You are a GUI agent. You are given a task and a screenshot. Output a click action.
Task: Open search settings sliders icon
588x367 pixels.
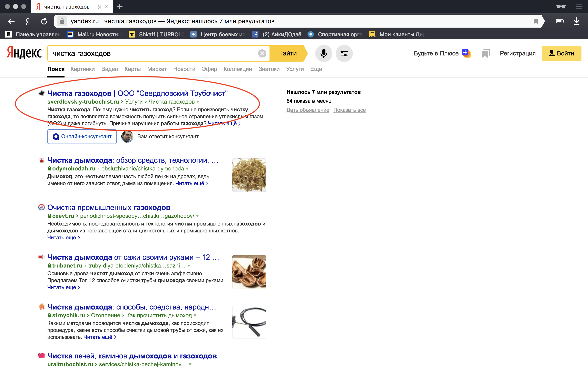pos(344,53)
